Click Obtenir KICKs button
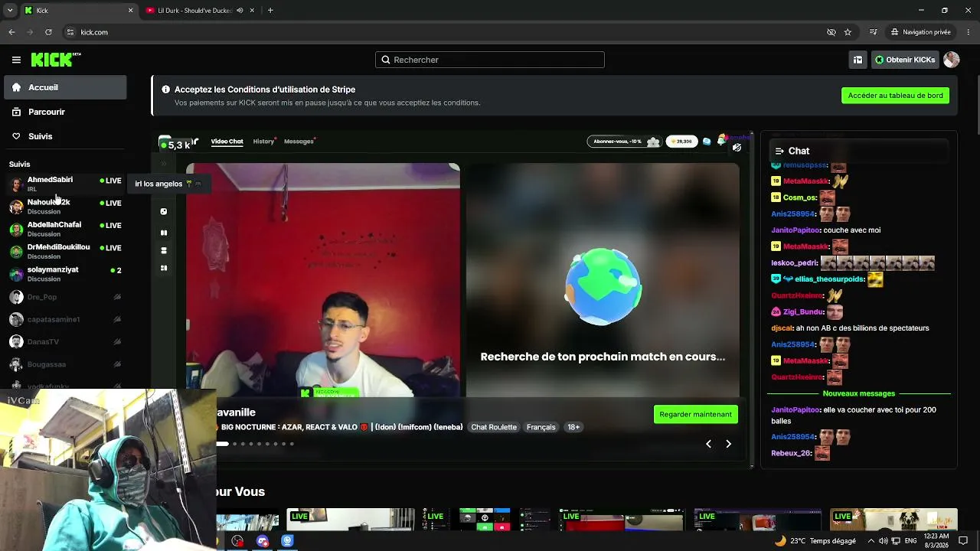980x551 pixels. coord(905,60)
